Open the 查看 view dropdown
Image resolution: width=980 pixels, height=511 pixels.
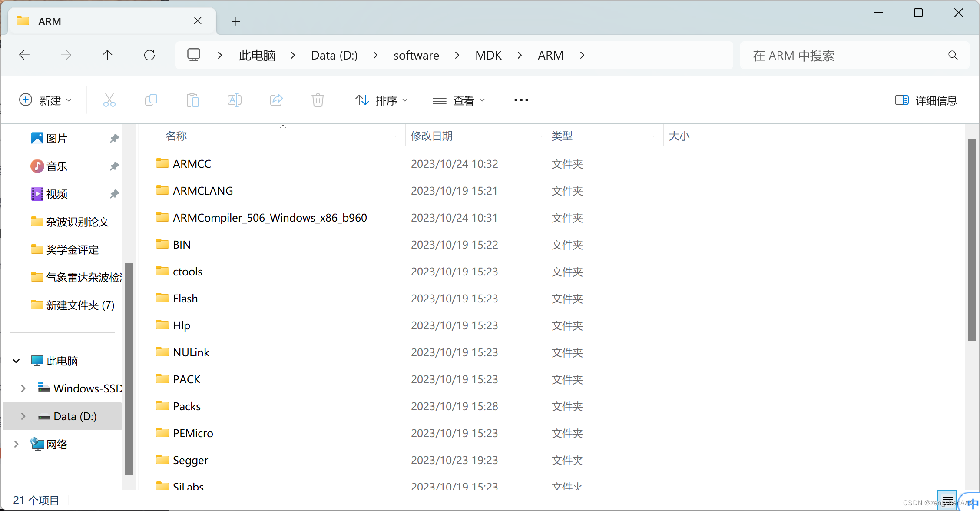pos(459,100)
